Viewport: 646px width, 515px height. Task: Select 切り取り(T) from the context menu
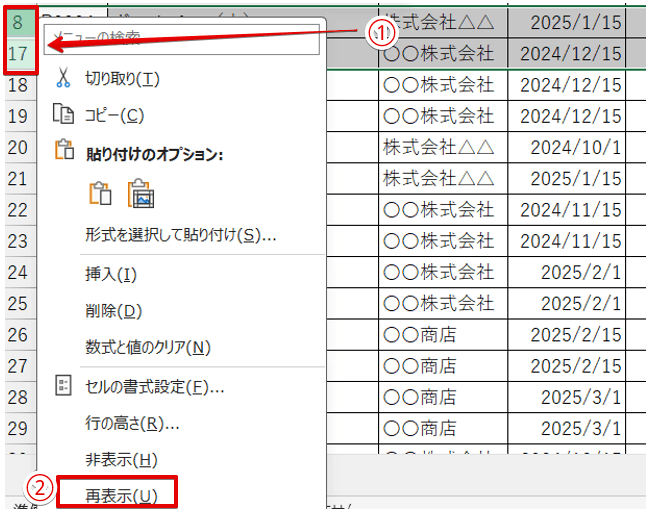point(122,79)
